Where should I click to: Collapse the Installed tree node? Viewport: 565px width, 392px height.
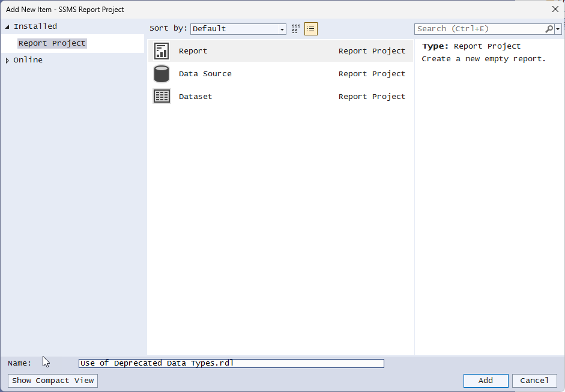point(7,26)
